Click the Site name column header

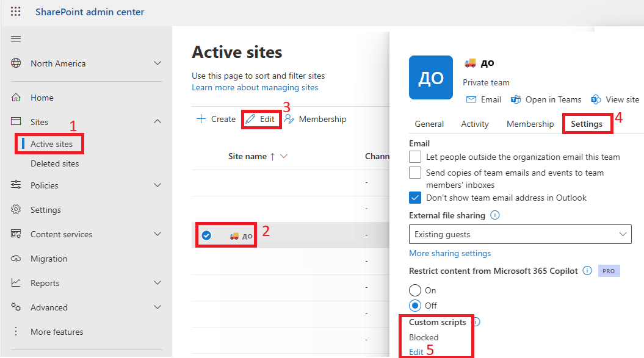click(247, 156)
